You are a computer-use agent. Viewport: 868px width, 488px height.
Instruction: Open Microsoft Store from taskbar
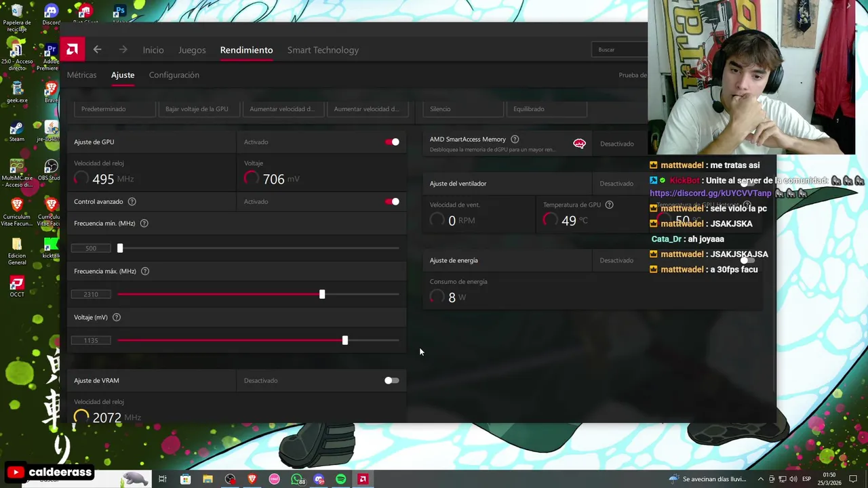pyautogui.click(x=185, y=479)
